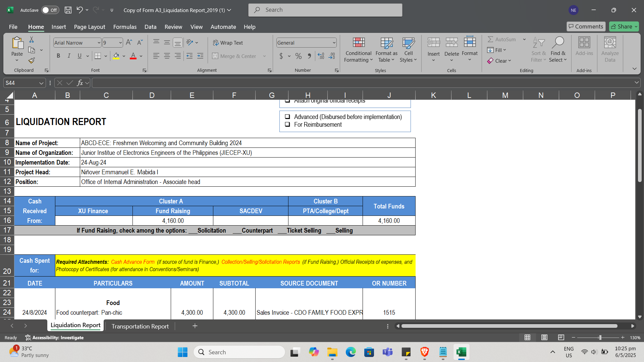
Task: Click Decrease Decimal icon
Action: pyautogui.click(x=332, y=56)
